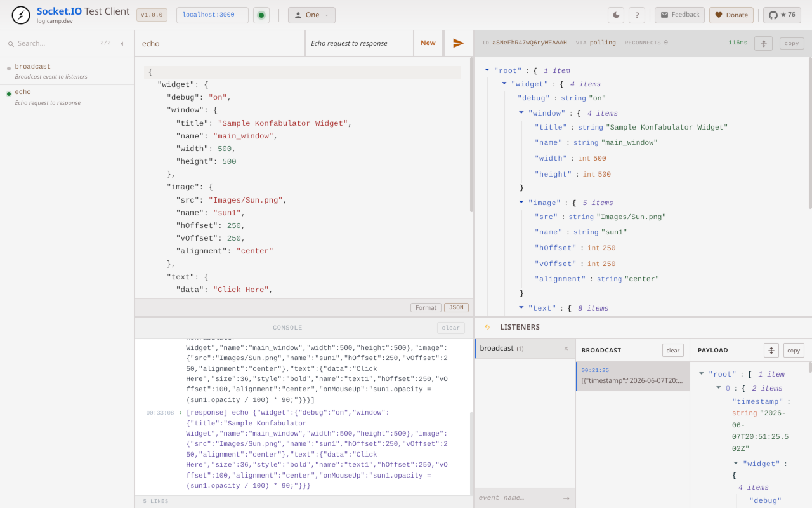Switch to dark mode with moon icon
This screenshot has width=812, height=508.
615,15
